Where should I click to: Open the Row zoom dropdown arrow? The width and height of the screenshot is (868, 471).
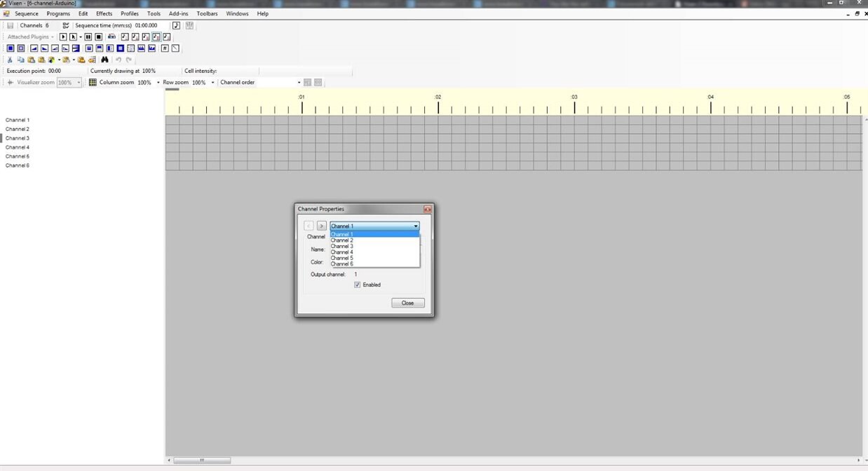coord(213,83)
